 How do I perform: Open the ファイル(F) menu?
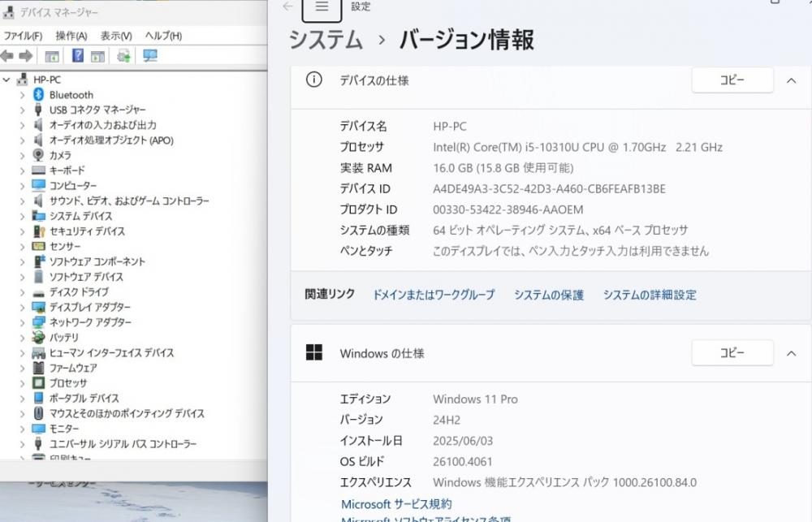pyautogui.click(x=23, y=36)
